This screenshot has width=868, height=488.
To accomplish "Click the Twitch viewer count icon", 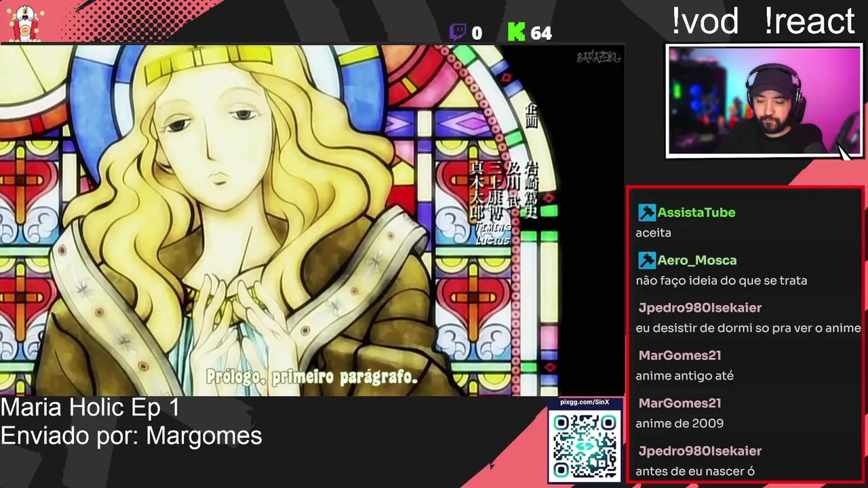I will (x=458, y=32).
